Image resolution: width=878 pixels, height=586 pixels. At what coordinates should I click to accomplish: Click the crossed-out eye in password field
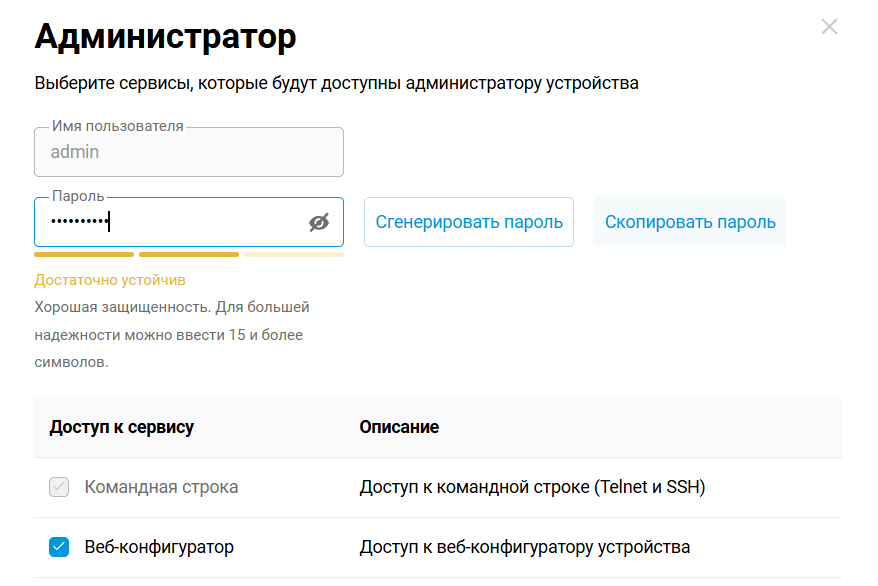[319, 222]
